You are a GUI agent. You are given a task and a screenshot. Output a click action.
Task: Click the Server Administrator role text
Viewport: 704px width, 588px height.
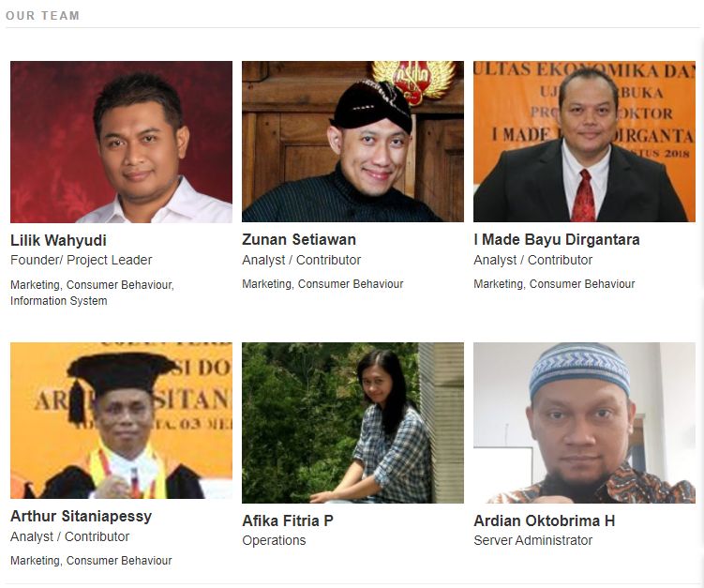coord(533,540)
